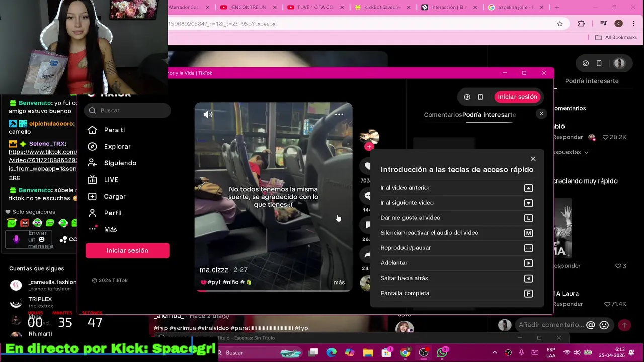Click coin icon in background TikTok window
The image size is (644, 362).
[x=586, y=63]
